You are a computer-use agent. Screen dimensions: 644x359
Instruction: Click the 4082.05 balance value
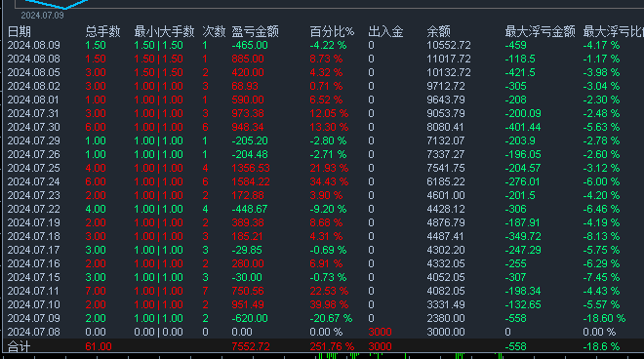[x=446, y=291]
